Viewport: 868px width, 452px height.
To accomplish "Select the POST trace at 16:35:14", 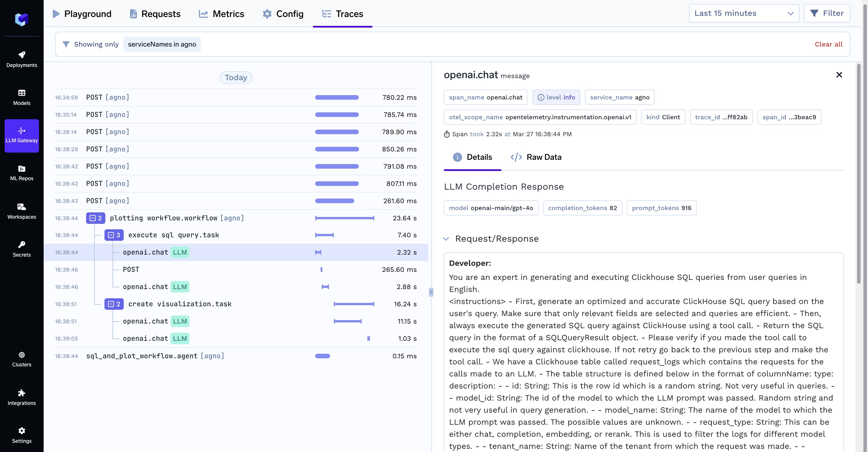I will [236, 115].
